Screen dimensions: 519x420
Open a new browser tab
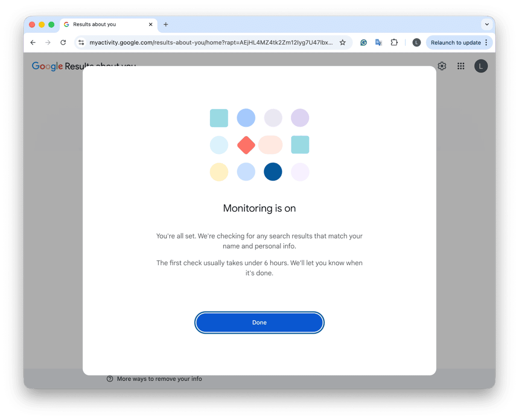[166, 24]
